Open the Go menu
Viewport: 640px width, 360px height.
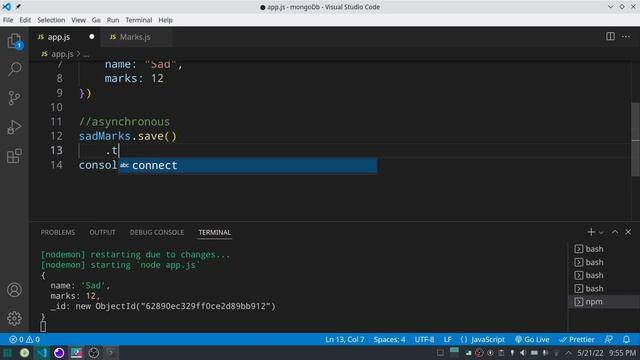[x=96, y=20]
